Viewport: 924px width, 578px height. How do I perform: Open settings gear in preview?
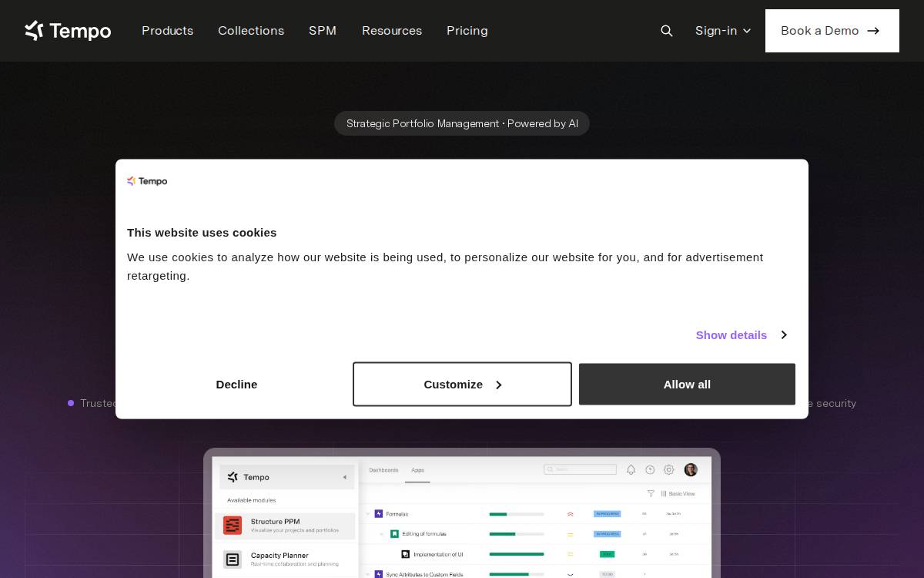click(x=669, y=469)
